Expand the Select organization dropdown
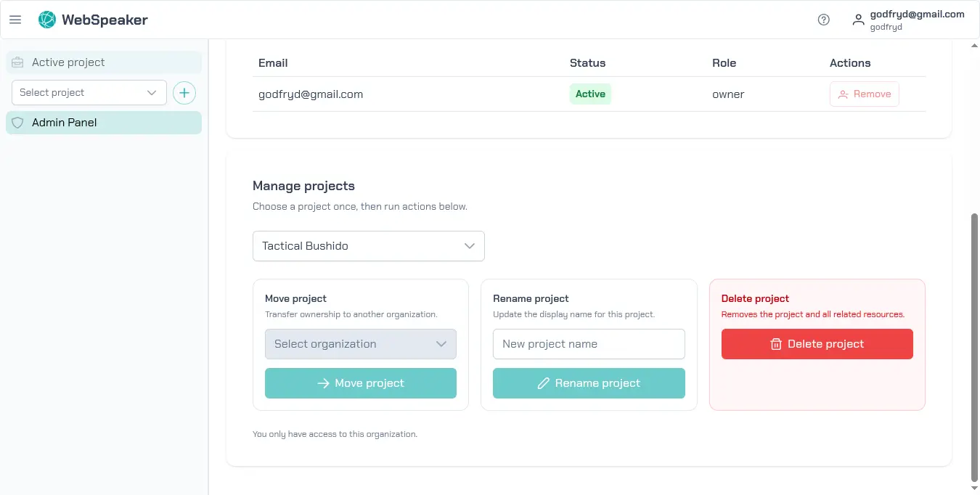Screen dimensions: 980x495 click(360, 344)
